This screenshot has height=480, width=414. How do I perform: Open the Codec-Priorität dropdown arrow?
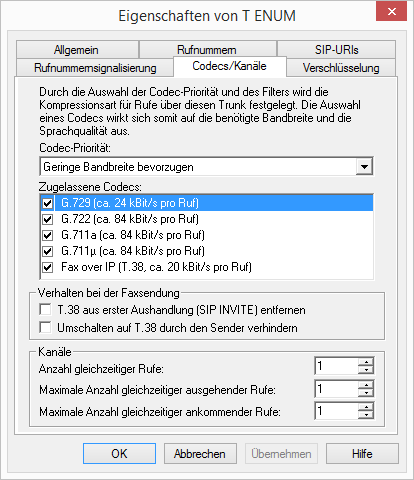point(364,166)
